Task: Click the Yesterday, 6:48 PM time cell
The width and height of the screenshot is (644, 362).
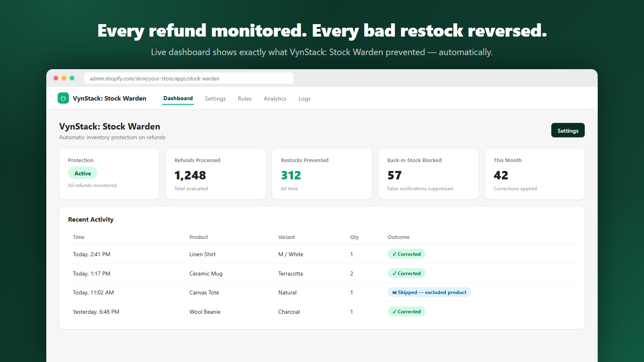Action: pyautogui.click(x=96, y=312)
